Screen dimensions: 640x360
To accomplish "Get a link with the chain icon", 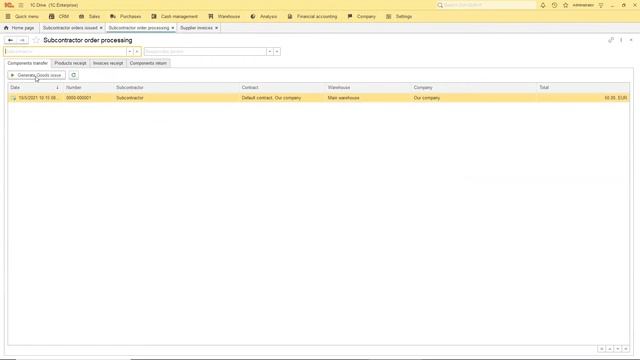I will click(x=611, y=40).
